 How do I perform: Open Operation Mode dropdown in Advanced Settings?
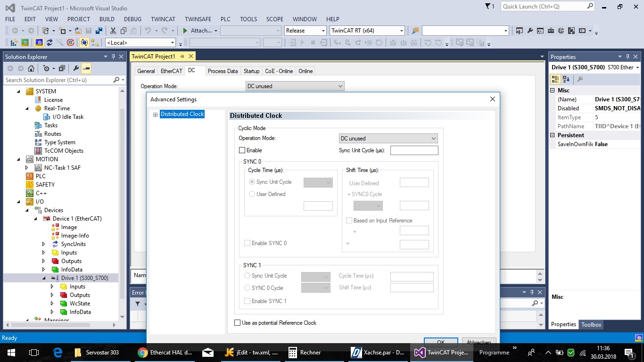pos(388,139)
